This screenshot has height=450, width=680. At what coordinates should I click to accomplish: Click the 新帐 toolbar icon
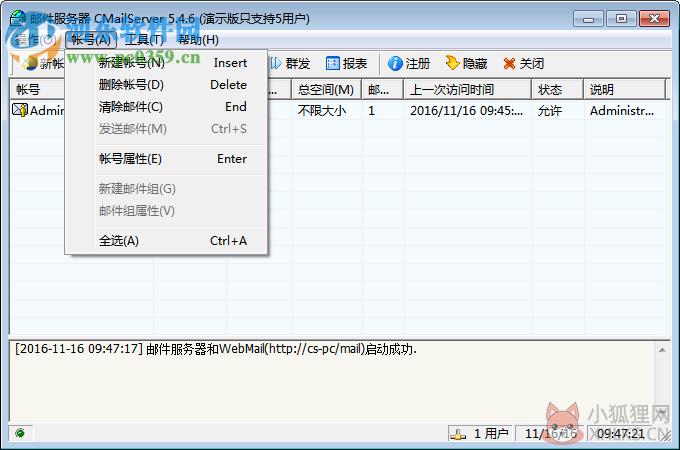30,63
